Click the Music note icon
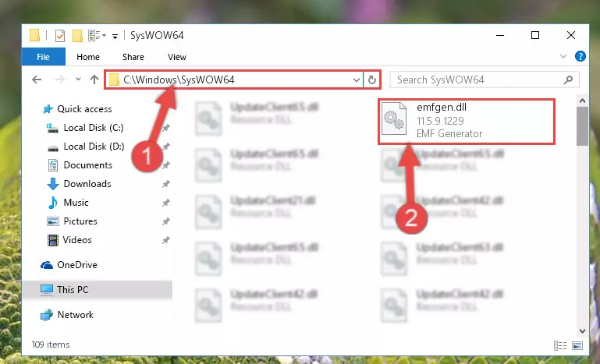Image resolution: width=600 pixels, height=364 pixels. pos(53,202)
